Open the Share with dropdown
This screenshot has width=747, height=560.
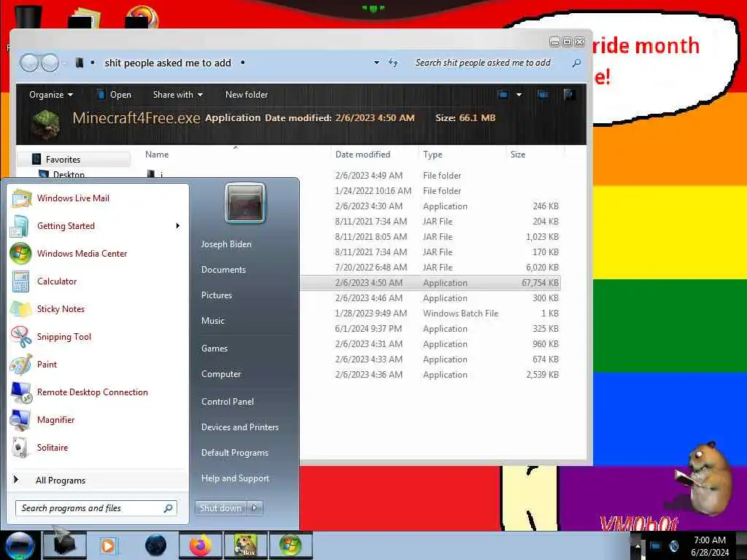click(x=178, y=95)
